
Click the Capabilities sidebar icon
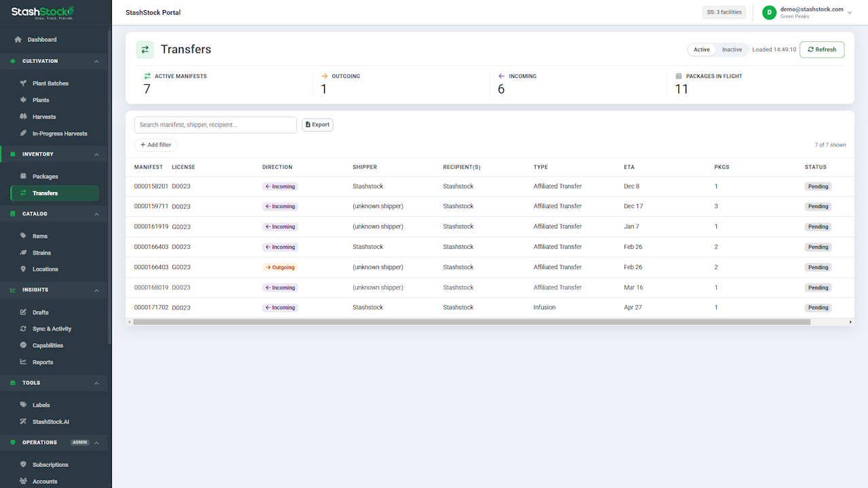click(23, 345)
